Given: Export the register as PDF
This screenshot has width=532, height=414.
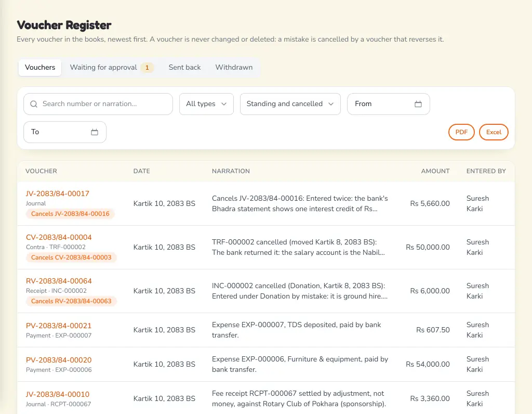Looking at the screenshot, I should [x=461, y=132].
